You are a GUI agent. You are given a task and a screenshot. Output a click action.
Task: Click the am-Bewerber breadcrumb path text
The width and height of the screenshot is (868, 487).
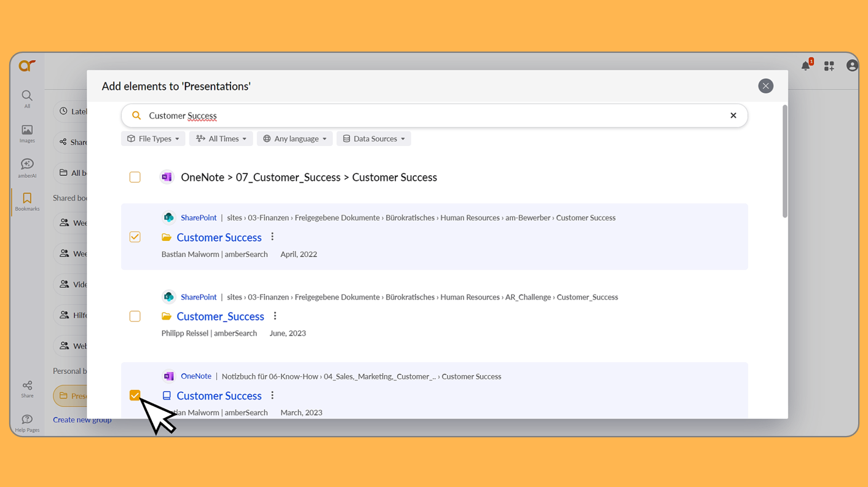coord(421,218)
